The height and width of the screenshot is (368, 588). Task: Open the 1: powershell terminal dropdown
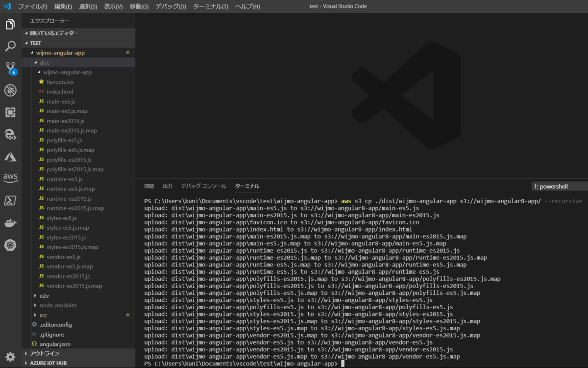point(560,186)
